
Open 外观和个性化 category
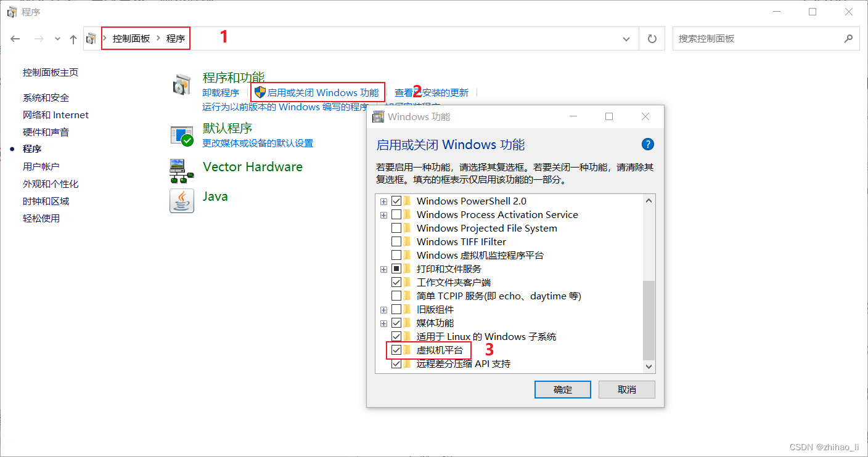[51, 184]
